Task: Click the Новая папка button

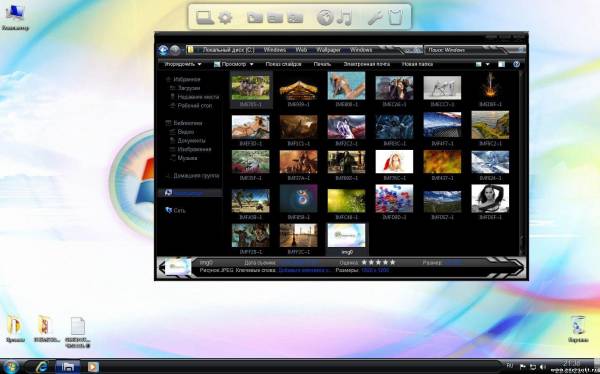Action: pyautogui.click(x=417, y=64)
